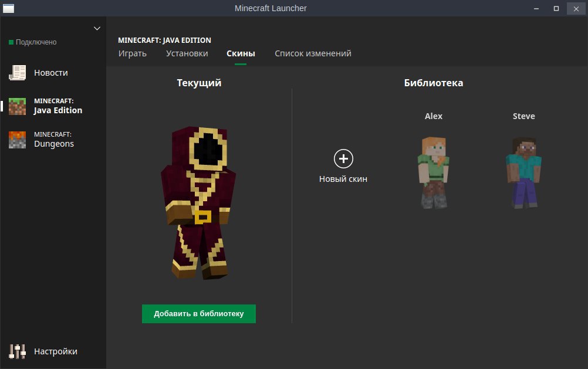The width and height of the screenshot is (588, 369).
Task: Click the MINECRAFT: JAVA EDITION header title
Action: point(164,40)
